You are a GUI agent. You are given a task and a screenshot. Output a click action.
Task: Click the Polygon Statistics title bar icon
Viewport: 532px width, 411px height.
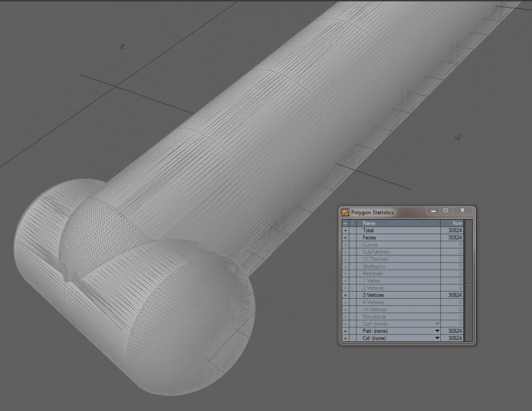345,212
